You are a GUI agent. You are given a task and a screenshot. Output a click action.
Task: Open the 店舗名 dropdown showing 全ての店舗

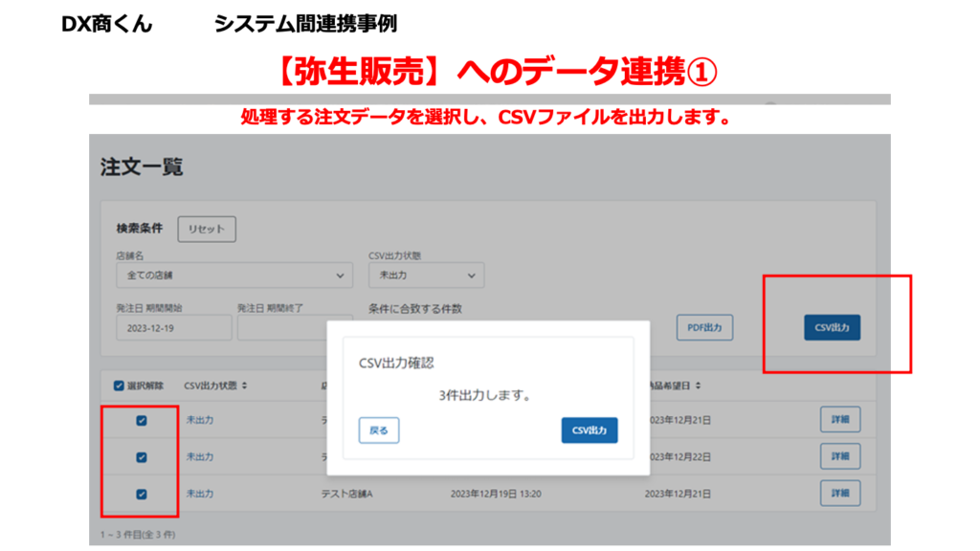point(234,275)
